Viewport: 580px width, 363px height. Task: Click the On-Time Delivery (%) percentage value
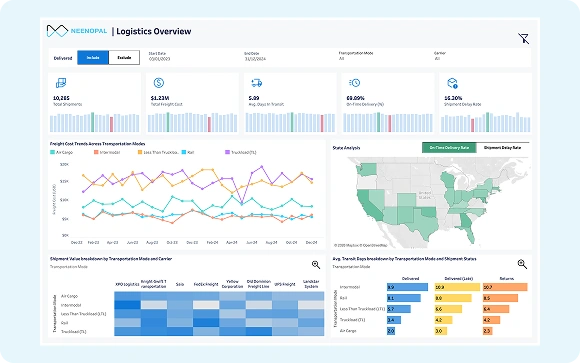[x=355, y=98]
